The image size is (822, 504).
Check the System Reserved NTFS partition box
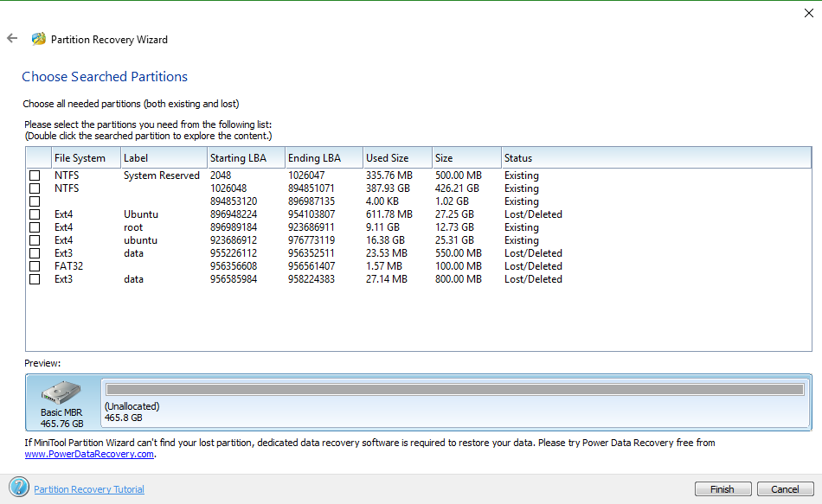pyautogui.click(x=35, y=175)
